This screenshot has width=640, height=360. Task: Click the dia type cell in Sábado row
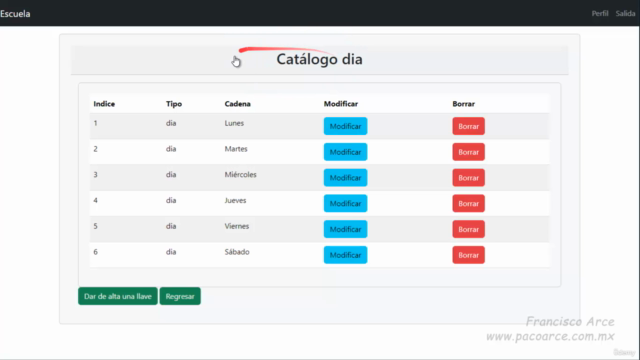click(171, 251)
